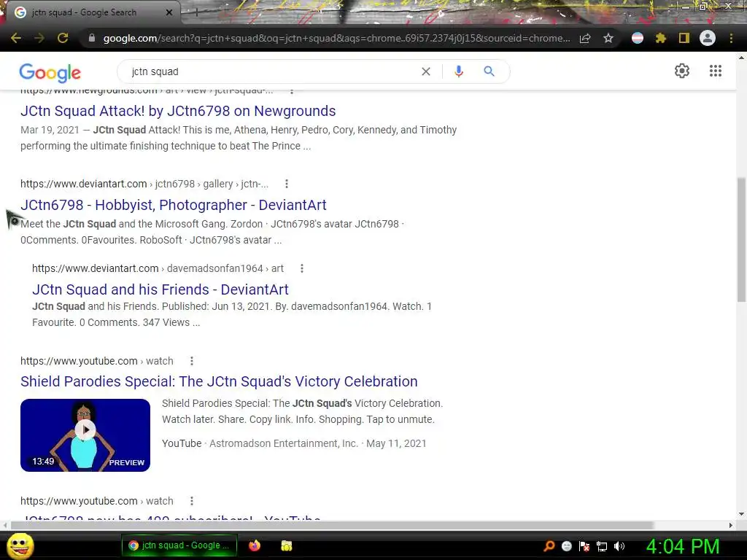The height and width of the screenshot is (560, 747).
Task: Open the Google apps grid
Action: tap(716, 71)
